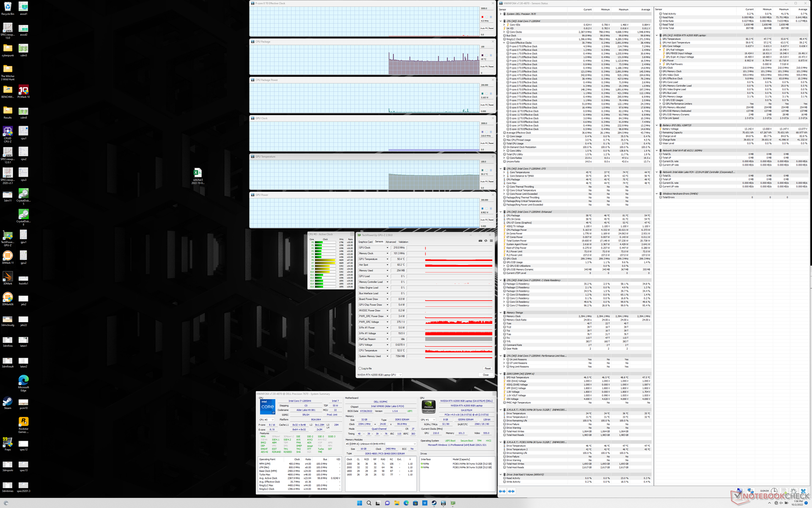Switch to the Advanced tab in GPU-Z

(x=390, y=242)
